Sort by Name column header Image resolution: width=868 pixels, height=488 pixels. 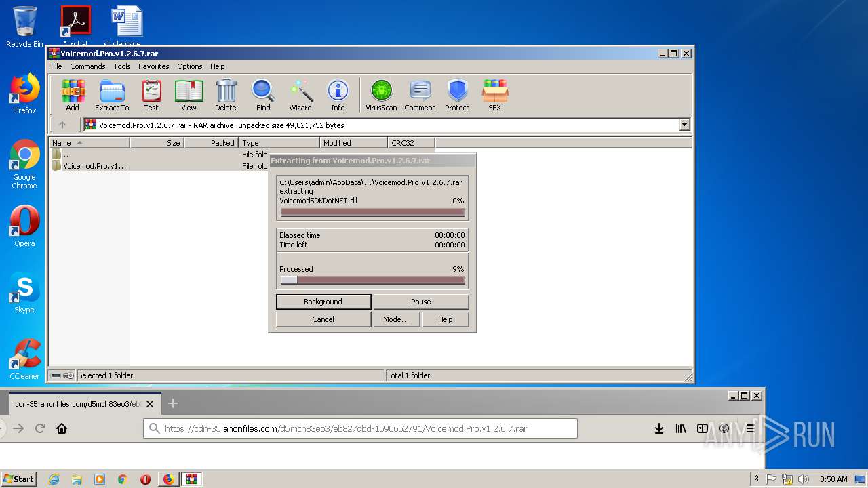(x=89, y=142)
